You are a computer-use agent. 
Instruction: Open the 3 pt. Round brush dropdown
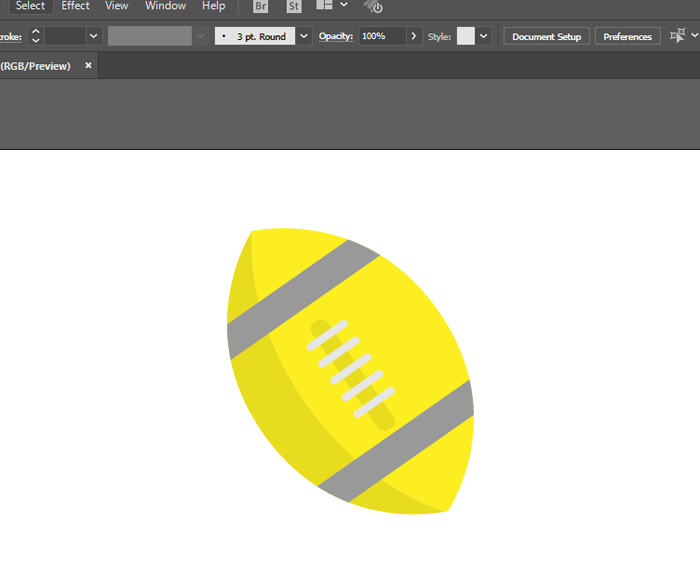pyautogui.click(x=304, y=36)
